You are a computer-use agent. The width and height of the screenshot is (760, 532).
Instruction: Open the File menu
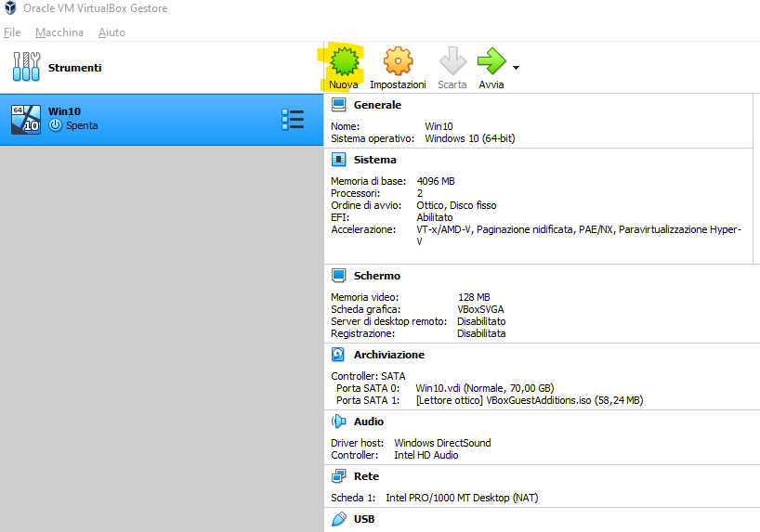12,32
